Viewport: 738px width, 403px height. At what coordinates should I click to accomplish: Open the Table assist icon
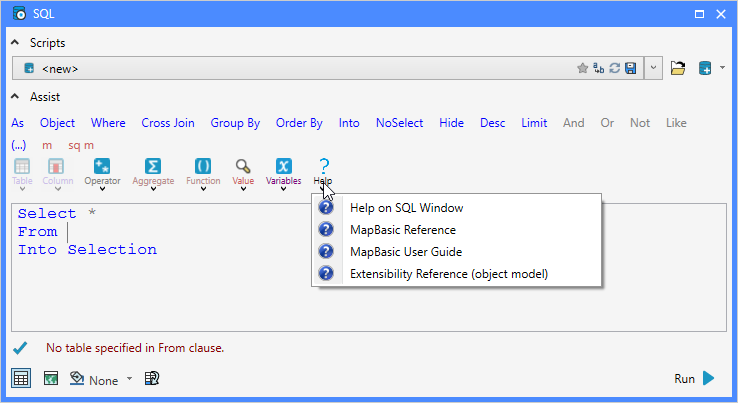pyautogui.click(x=22, y=166)
